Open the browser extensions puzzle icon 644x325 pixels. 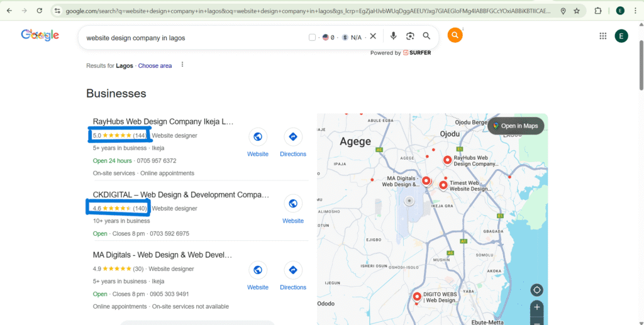(x=598, y=11)
